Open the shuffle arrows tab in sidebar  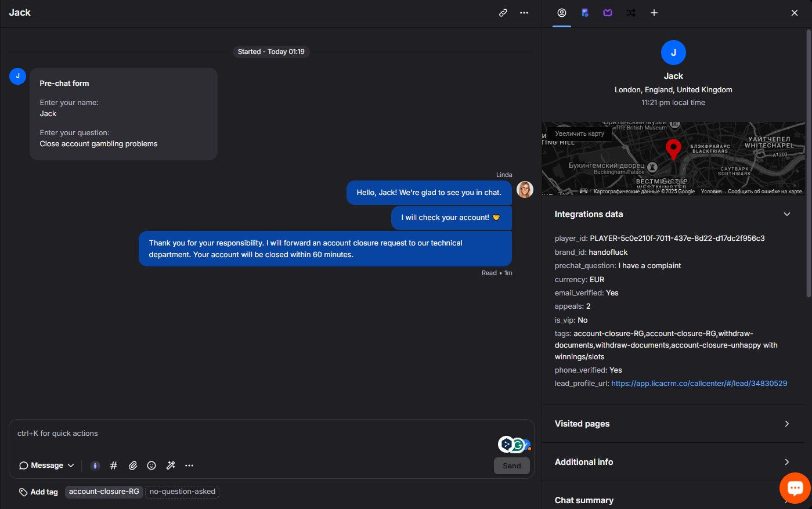pyautogui.click(x=631, y=13)
